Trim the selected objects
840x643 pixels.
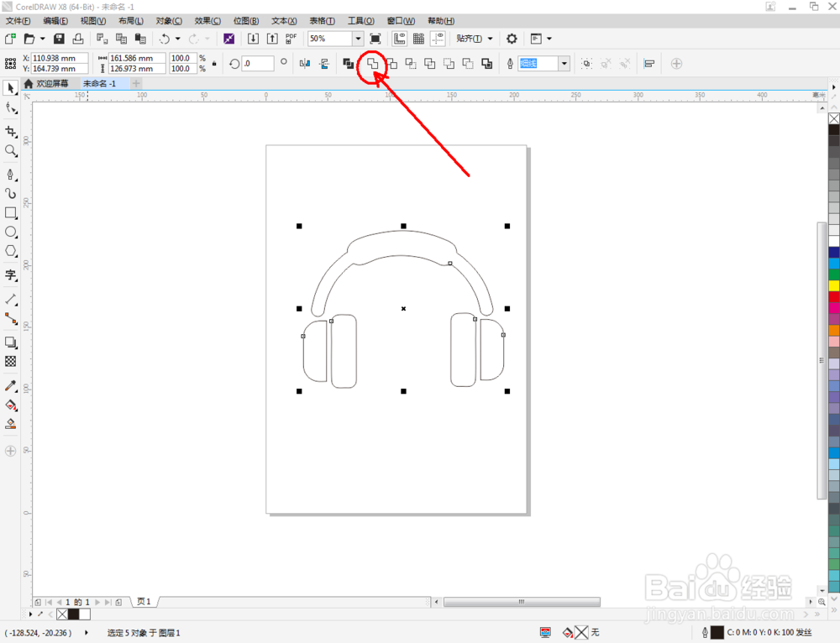click(x=391, y=64)
